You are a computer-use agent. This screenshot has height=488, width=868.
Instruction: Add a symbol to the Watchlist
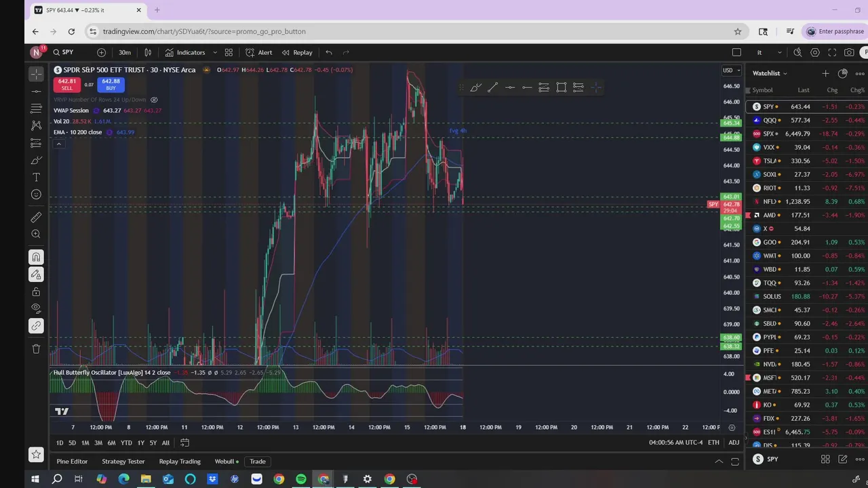(825, 73)
